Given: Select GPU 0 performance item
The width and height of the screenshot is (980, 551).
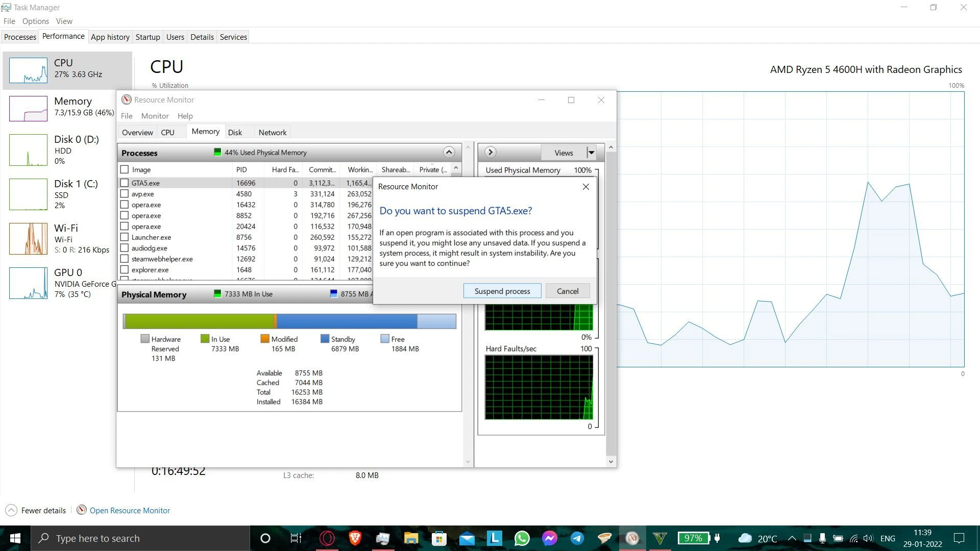Looking at the screenshot, I should coord(67,283).
